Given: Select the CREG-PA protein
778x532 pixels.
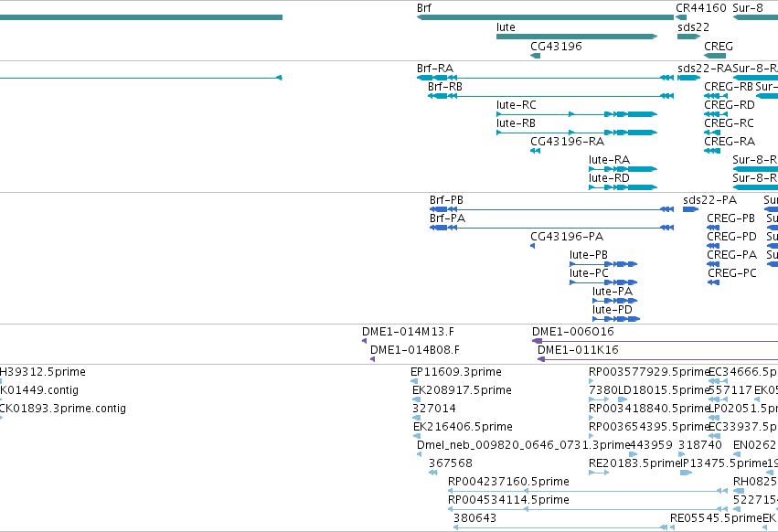Looking at the screenshot, I should (x=713, y=264).
